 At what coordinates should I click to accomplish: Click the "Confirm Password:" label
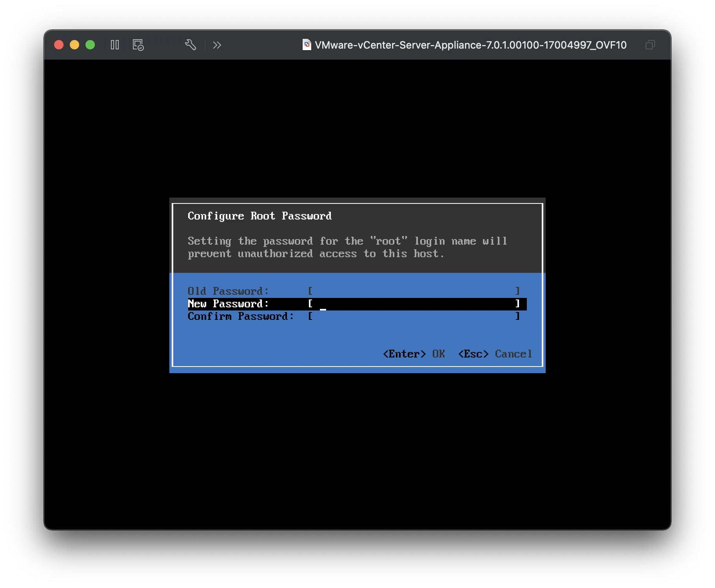point(241,316)
